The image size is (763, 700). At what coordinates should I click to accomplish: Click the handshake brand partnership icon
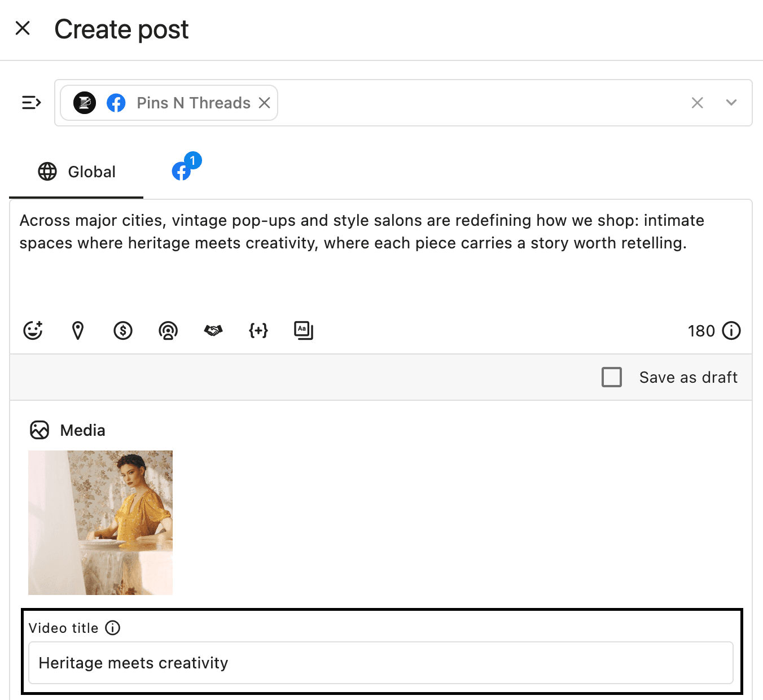coord(213,330)
